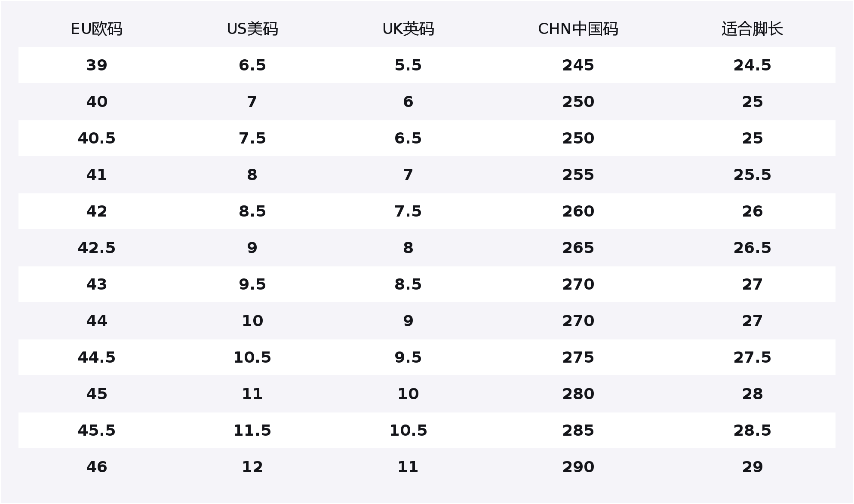Click UK size 5.5 cell
The width and height of the screenshot is (854, 504).
pos(408,65)
